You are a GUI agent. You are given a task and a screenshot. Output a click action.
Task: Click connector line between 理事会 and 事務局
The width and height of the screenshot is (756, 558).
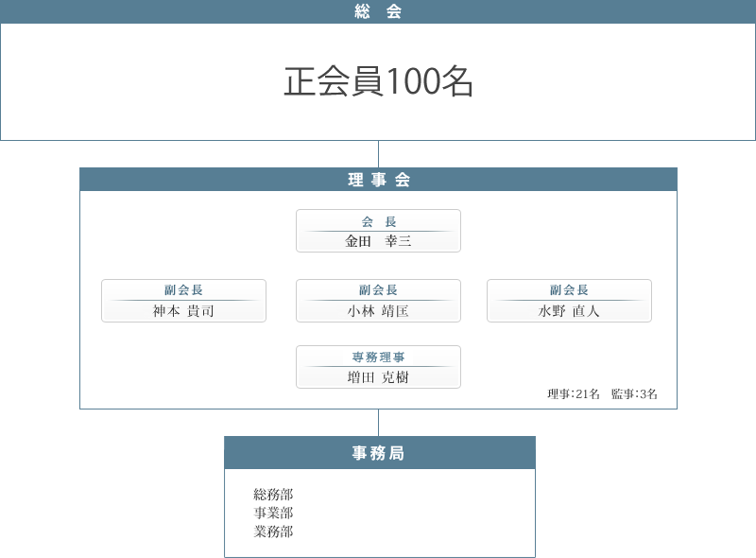379,423
